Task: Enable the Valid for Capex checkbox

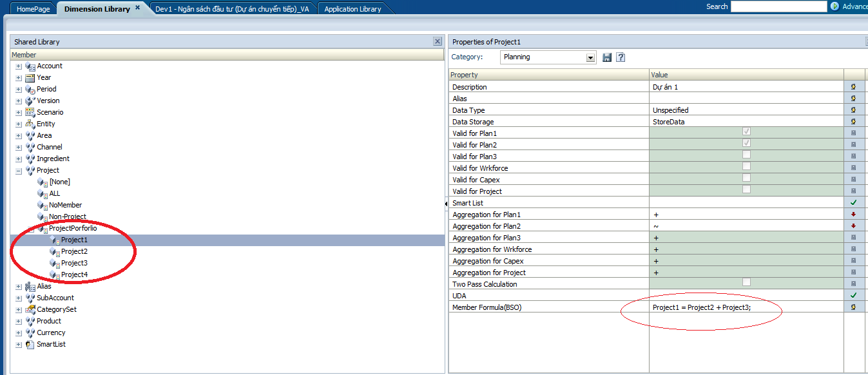Action: (746, 179)
